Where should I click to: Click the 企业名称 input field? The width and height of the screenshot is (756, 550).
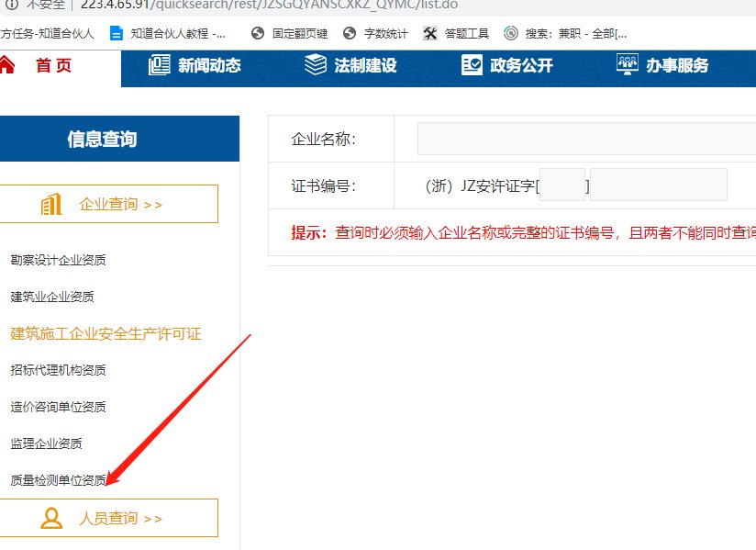(x=587, y=138)
